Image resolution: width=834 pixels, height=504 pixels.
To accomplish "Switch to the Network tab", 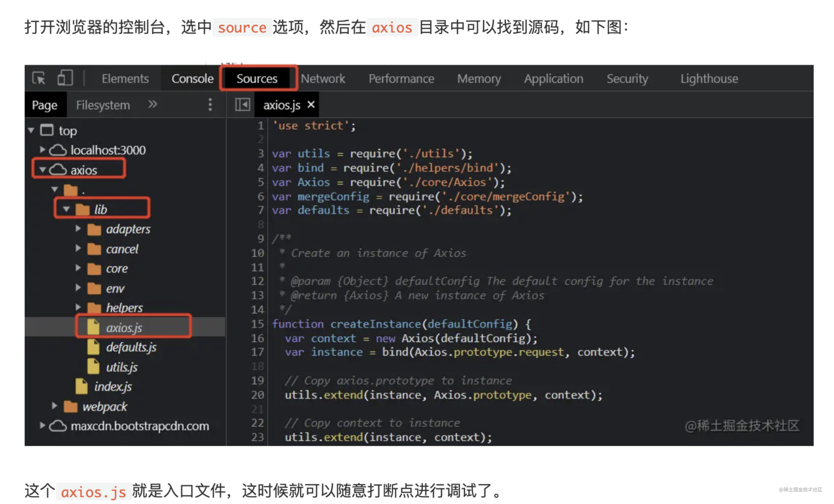I will (323, 79).
